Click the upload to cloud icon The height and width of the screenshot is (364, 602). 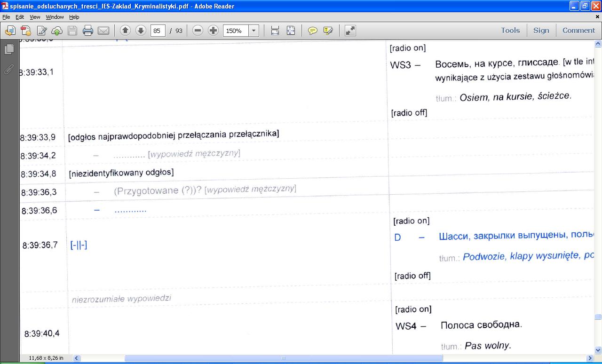57,31
